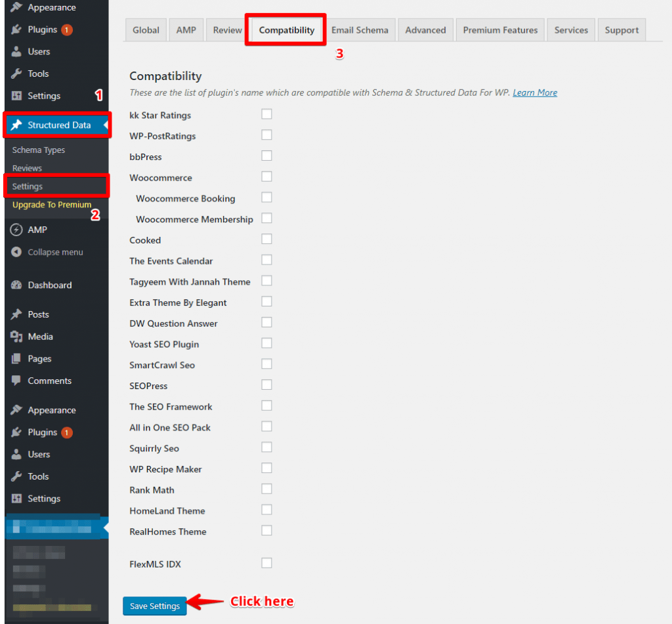Image resolution: width=672 pixels, height=624 pixels.
Task: Click the lower Appearance paintbrush icon
Action: point(16,409)
